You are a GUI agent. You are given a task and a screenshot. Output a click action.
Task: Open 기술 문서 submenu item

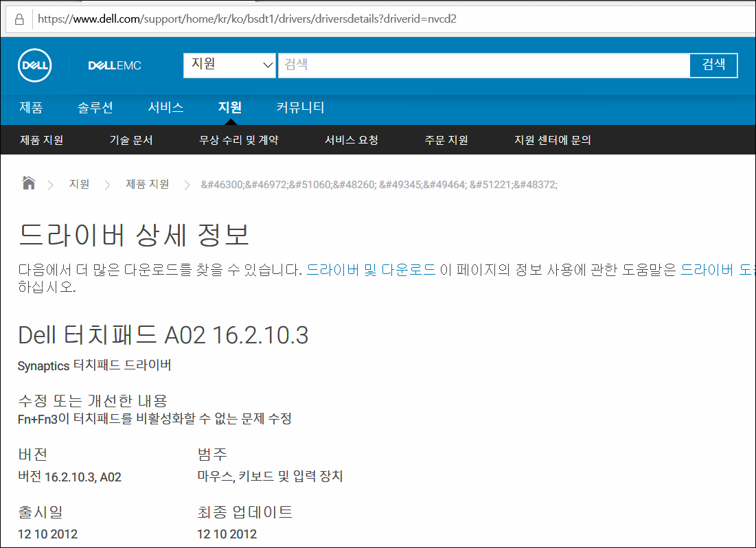pyautogui.click(x=131, y=140)
